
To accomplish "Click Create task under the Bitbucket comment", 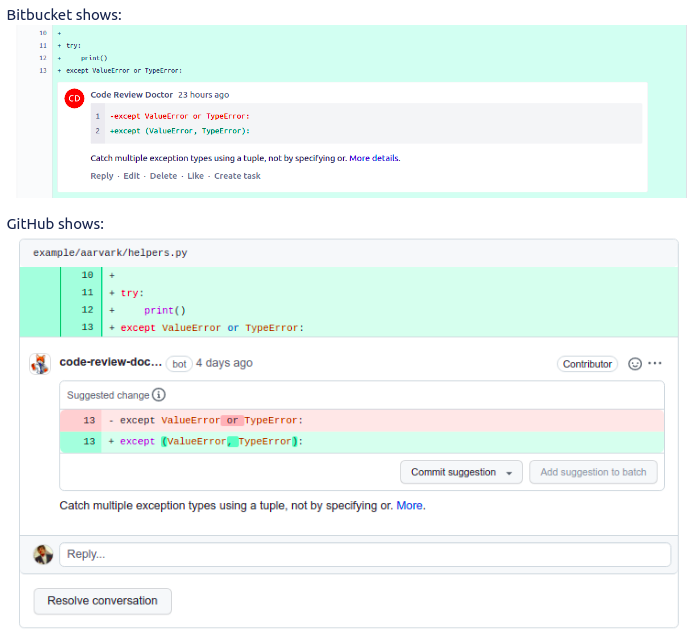I will 237,176.
